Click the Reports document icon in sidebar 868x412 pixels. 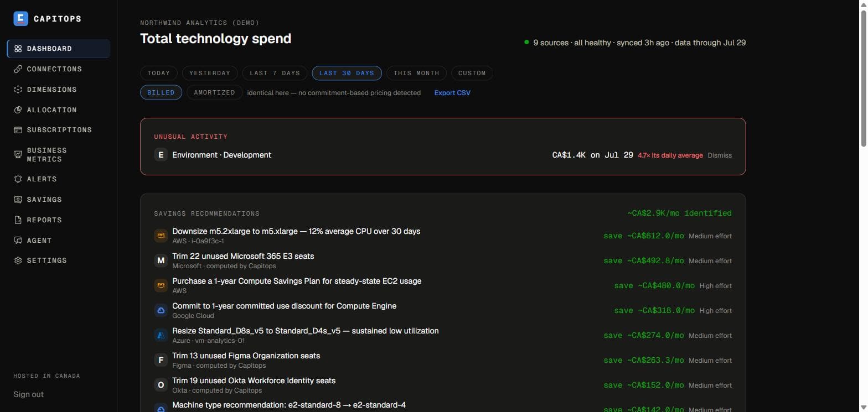[x=18, y=220]
